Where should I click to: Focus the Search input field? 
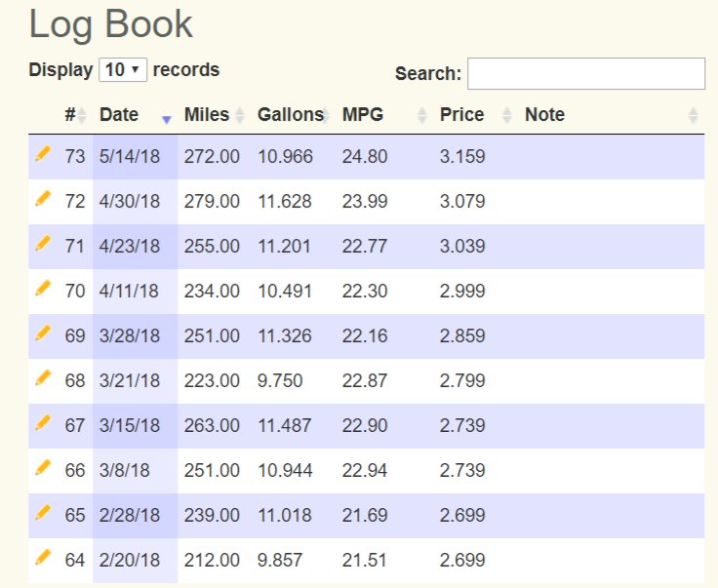[586, 74]
